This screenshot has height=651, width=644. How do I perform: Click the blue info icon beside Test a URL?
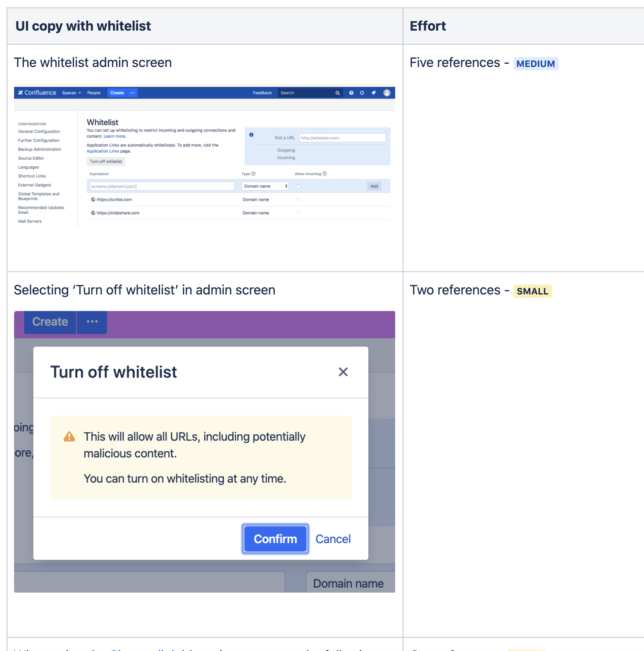coord(251,135)
